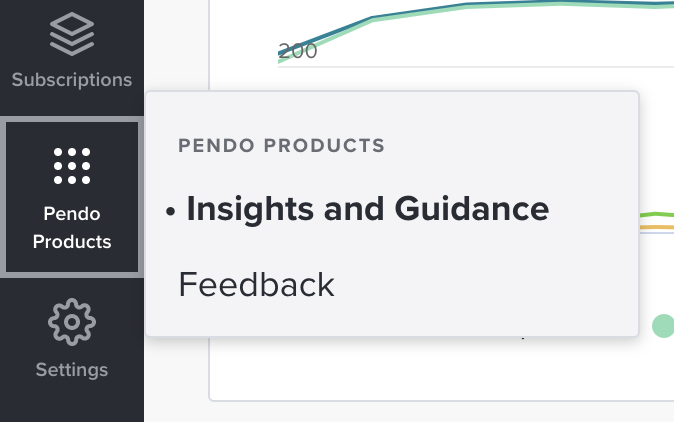This screenshot has height=422, width=674.
Task: Select the Subscriptions text label in sidebar
Action: pyautogui.click(x=72, y=80)
